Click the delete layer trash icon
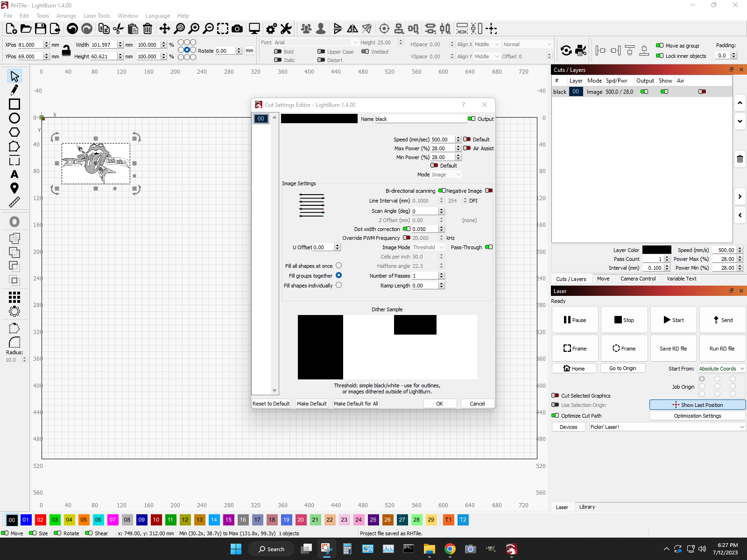This screenshot has width=747, height=560. coord(740,159)
